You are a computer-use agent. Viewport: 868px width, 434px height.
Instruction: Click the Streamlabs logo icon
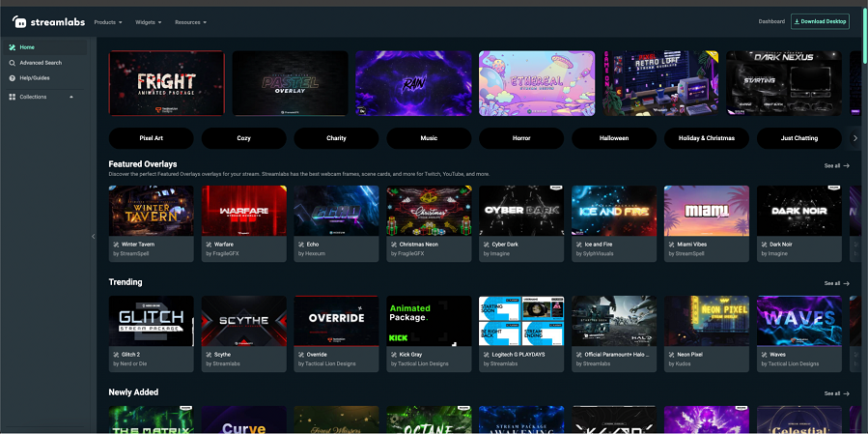coord(19,21)
